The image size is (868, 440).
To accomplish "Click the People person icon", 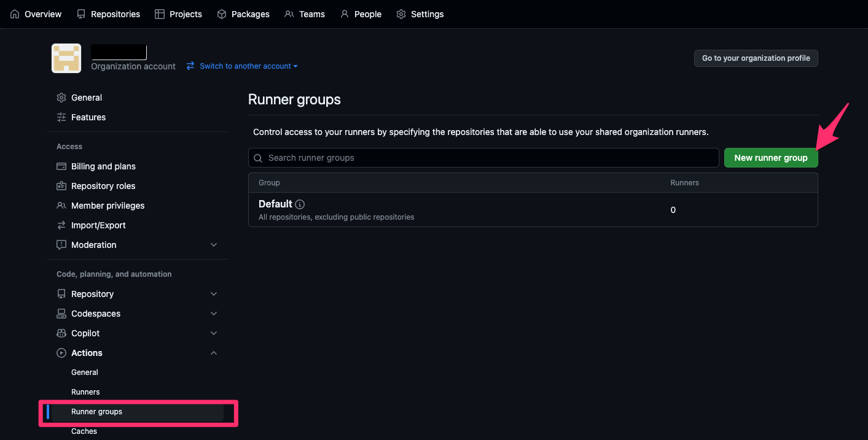I will pyautogui.click(x=345, y=14).
